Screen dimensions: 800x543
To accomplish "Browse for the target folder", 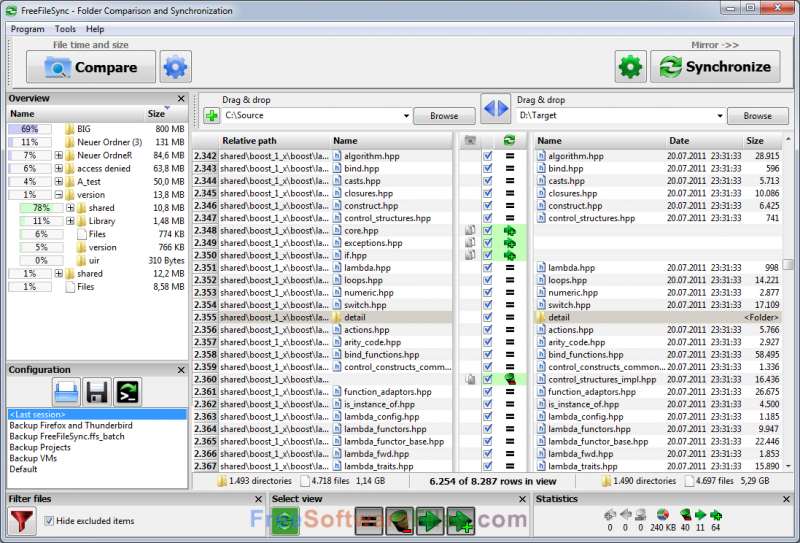I will (x=758, y=116).
